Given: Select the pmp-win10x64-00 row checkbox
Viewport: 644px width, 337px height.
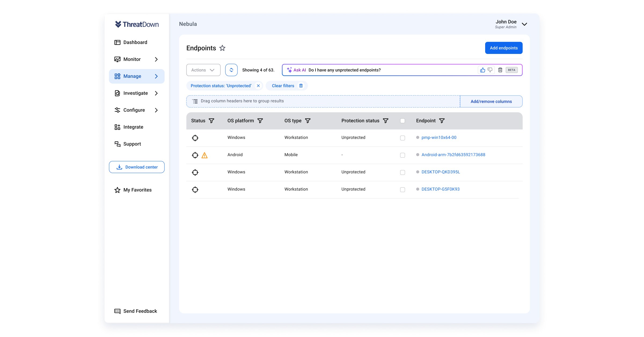Looking at the screenshot, I should (402, 138).
